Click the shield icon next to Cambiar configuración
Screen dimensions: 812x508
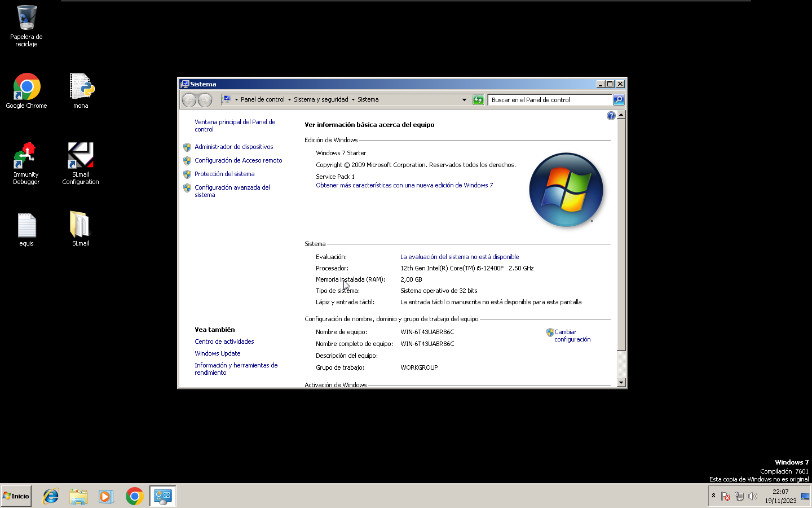tap(550, 332)
